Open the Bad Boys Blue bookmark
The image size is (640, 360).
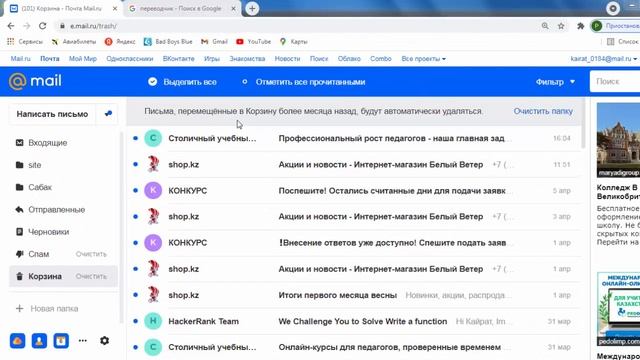pos(168,42)
